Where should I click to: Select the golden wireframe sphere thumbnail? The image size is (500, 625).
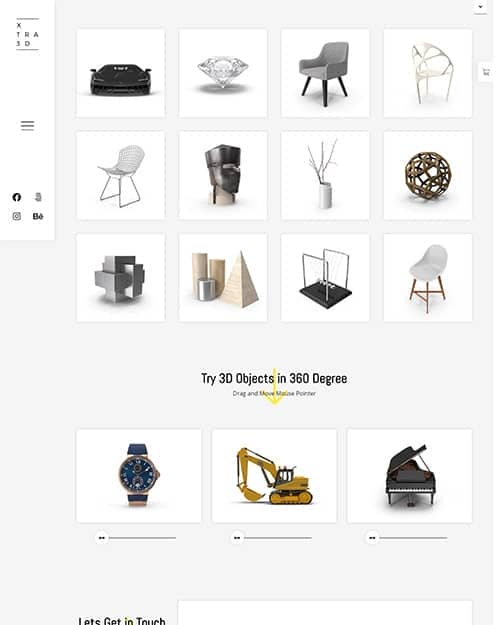pos(428,175)
